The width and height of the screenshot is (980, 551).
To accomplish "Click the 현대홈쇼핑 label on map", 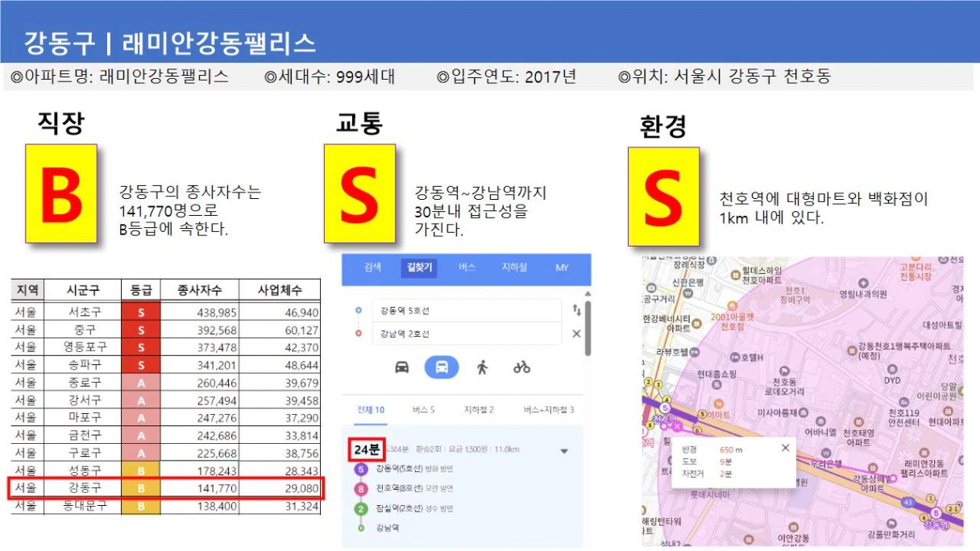I will coord(717,375).
